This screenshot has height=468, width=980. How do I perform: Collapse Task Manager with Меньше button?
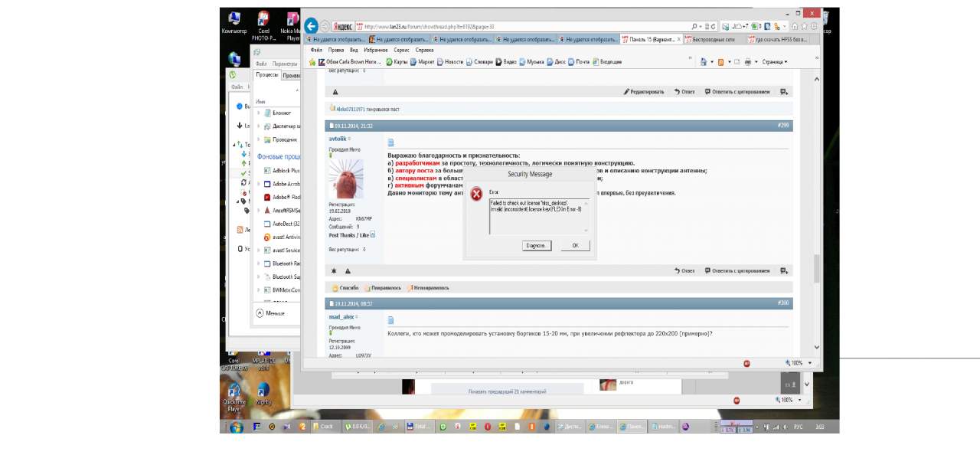pyautogui.click(x=270, y=313)
